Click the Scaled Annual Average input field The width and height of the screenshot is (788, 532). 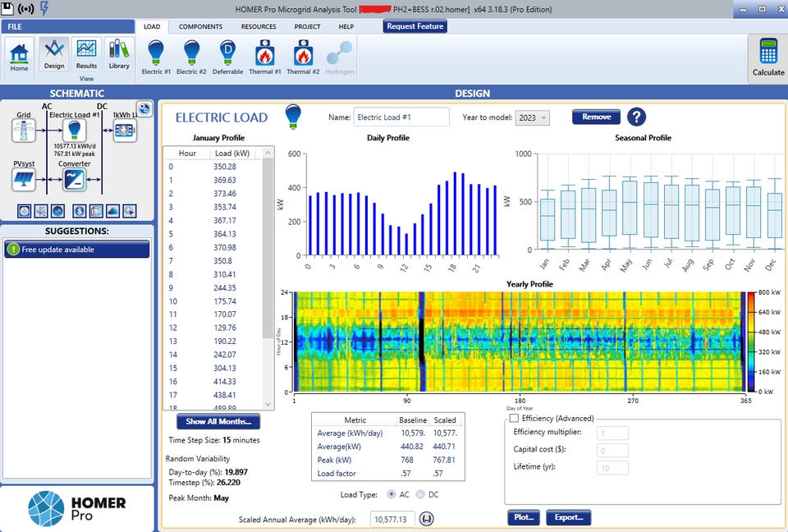click(392, 519)
